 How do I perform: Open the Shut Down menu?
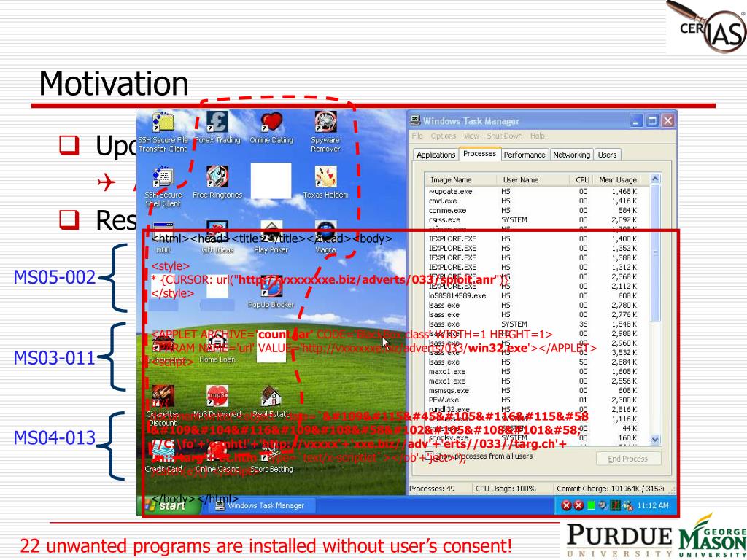504,136
